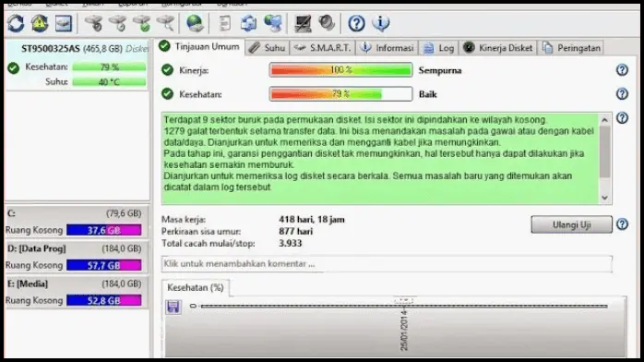Click the value 418 hari, 18 jam

point(312,220)
